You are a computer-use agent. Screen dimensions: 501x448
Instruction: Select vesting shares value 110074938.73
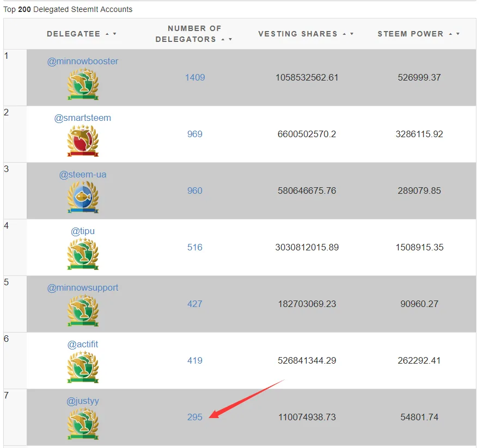[307, 417]
